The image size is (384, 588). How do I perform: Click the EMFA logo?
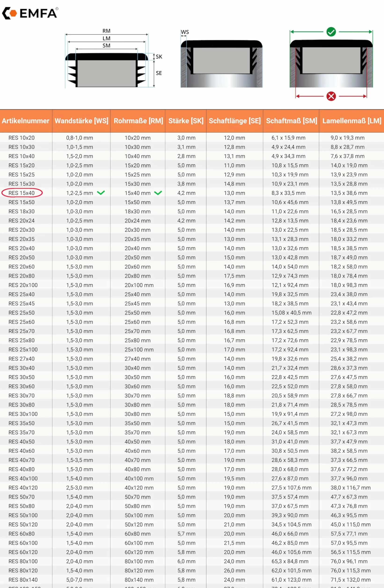[x=30, y=13]
